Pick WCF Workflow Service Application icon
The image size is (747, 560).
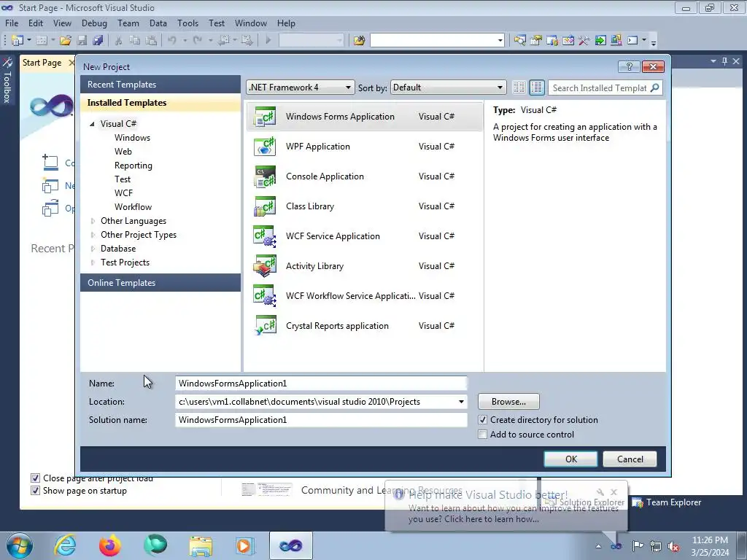[265, 296]
